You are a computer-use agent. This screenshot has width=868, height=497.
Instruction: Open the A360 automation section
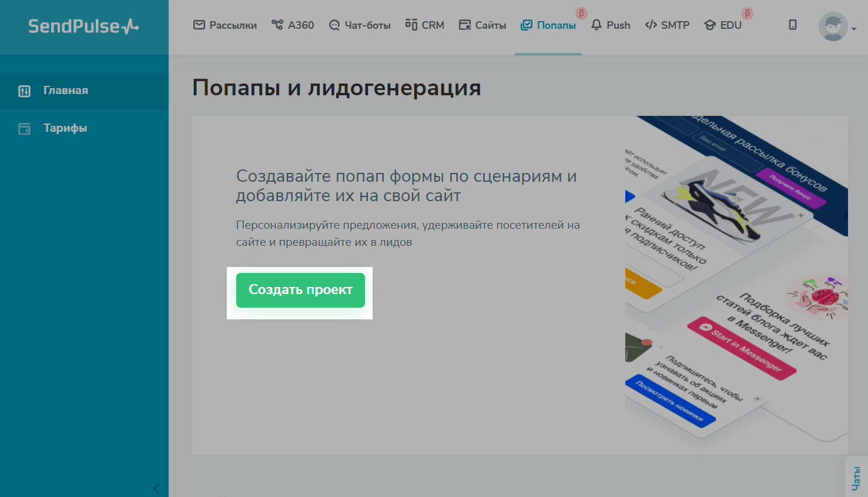click(x=293, y=25)
